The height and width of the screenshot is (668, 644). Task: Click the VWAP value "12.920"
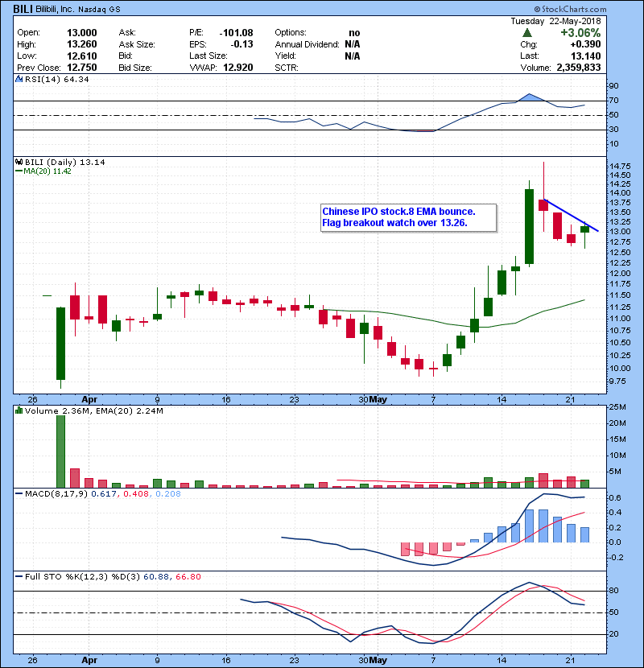pyautogui.click(x=238, y=68)
